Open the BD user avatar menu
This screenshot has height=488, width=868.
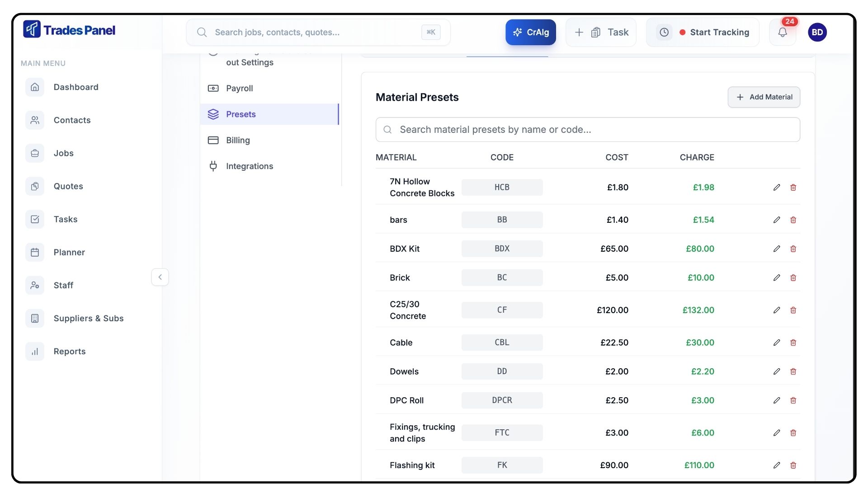click(x=817, y=32)
